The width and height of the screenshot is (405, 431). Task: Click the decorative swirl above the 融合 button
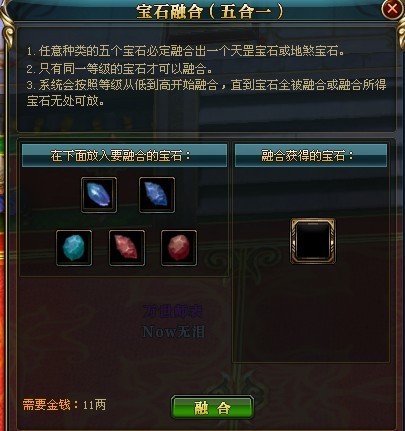(x=234, y=383)
